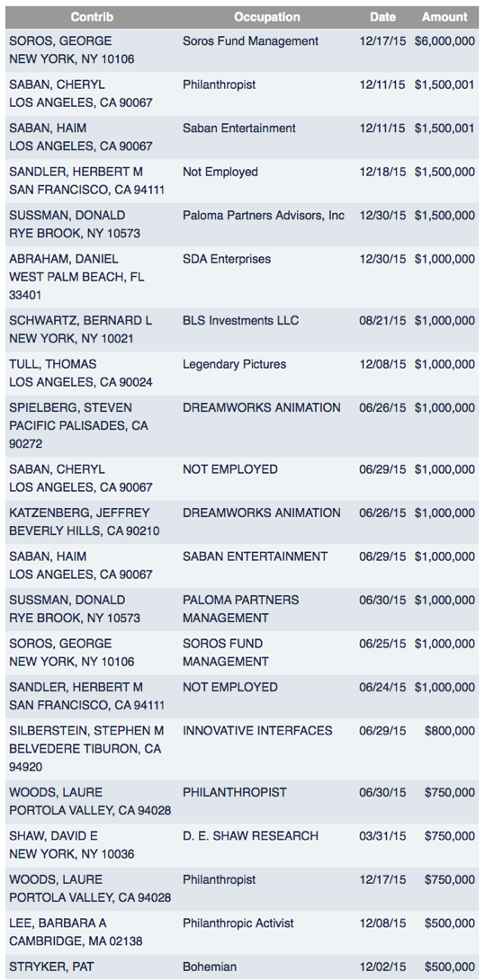Click the Amount column header

pyautogui.click(x=445, y=17)
